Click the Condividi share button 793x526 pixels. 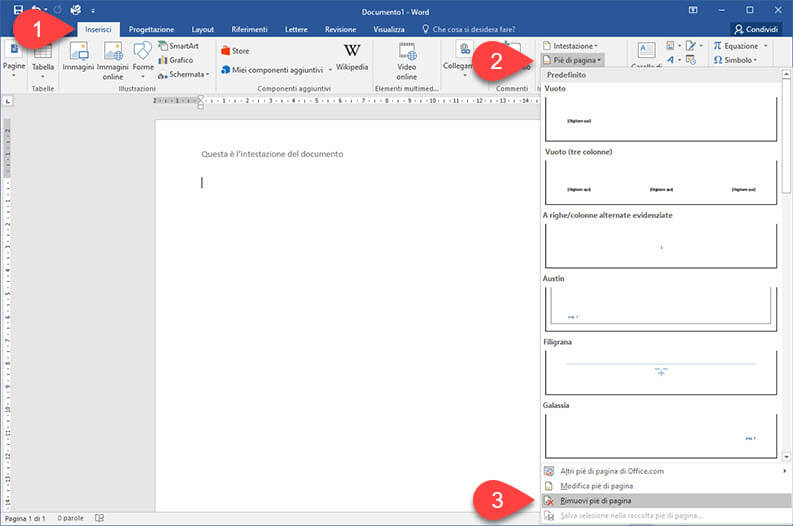point(756,30)
